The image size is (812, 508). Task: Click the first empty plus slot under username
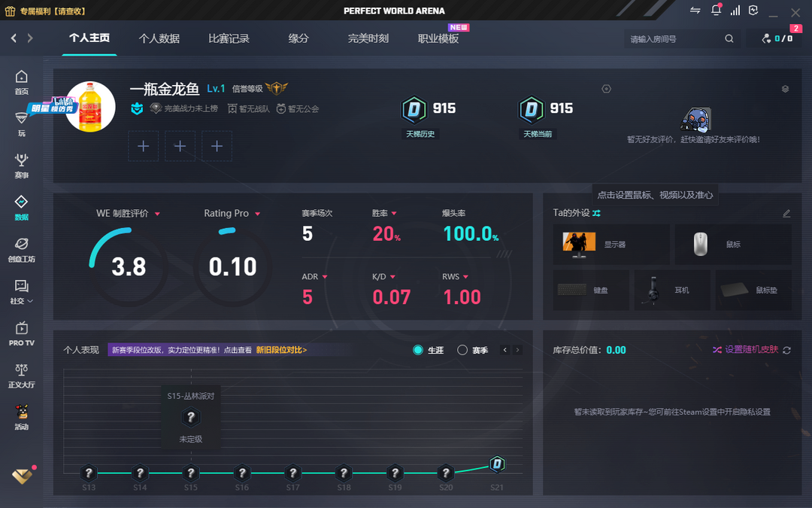(x=144, y=146)
